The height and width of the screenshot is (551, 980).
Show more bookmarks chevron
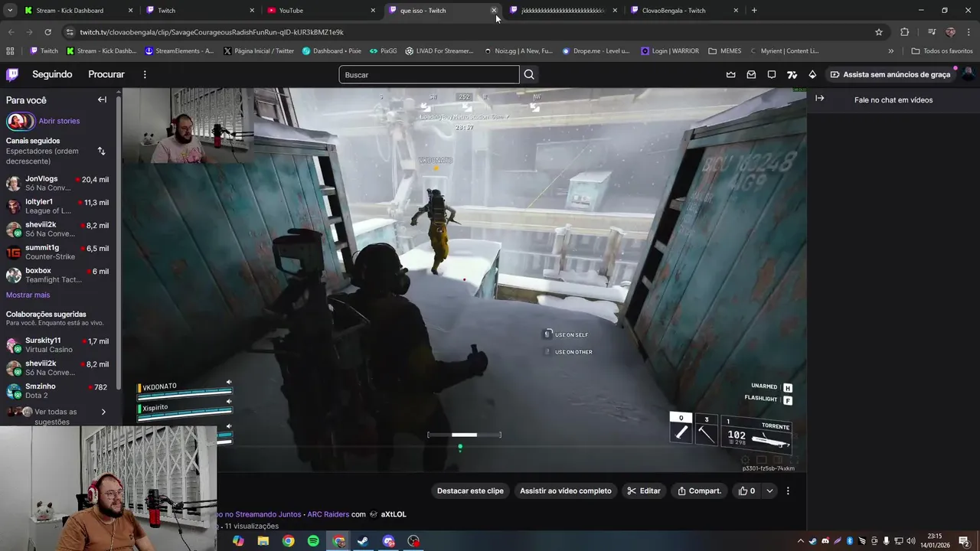coord(890,51)
